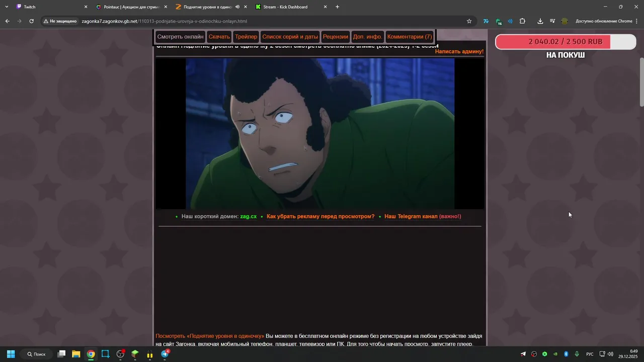The width and height of the screenshot is (644, 362).
Task: Close the Kick Dashboard tab
Action: point(325,7)
